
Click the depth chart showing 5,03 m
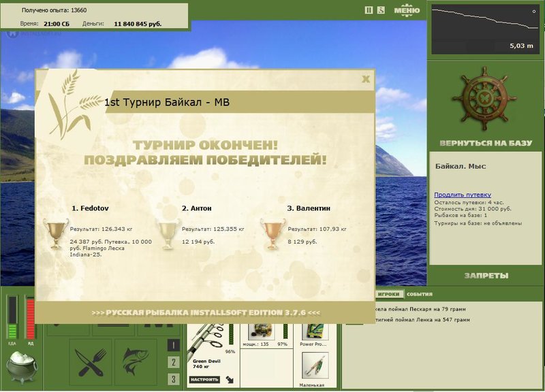(485, 29)
